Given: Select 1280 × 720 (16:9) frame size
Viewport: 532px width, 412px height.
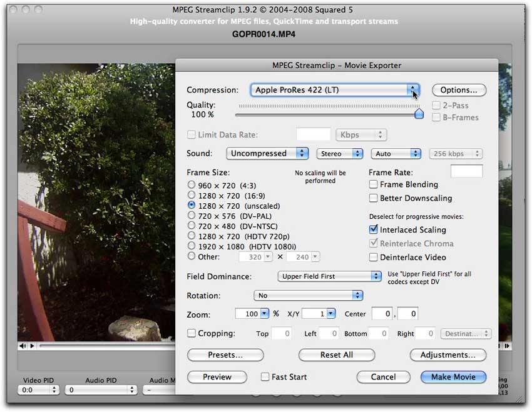Looking at the screenshot, I should click(x=192, y=195).
